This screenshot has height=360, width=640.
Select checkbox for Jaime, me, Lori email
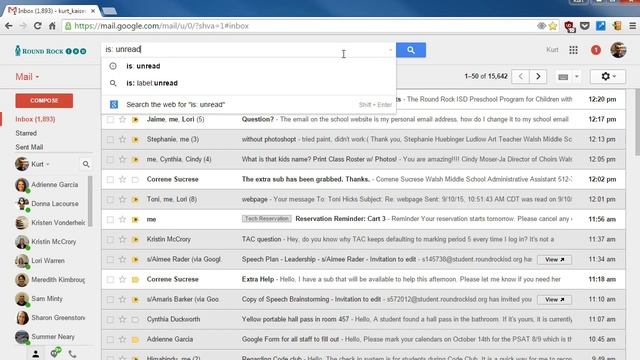click(x=110, y=119)
